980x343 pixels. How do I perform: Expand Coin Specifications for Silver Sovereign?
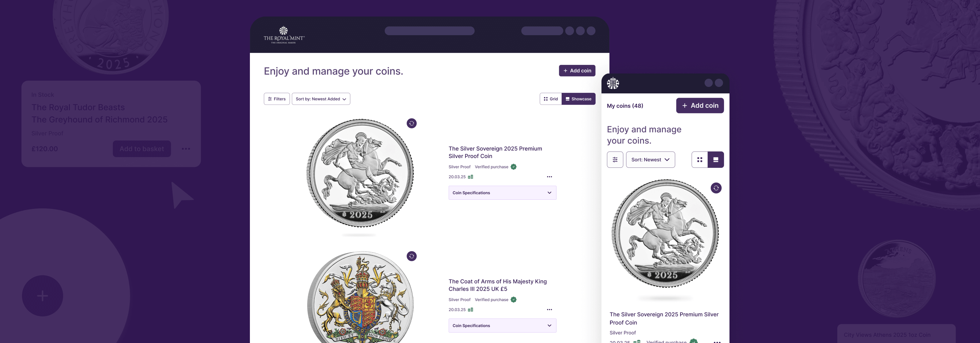[502, 193]
